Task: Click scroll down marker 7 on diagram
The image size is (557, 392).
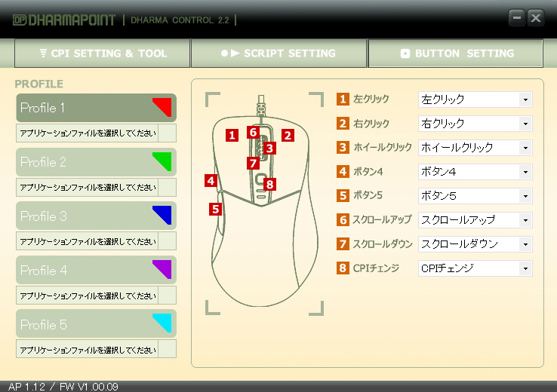Action: [x=253, y=163]
